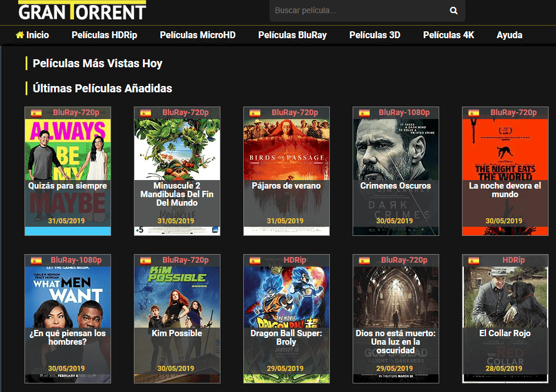This screenshot has width=556, height=392.
Task: Click BluRay-1080p label on ¿En qué piensan card
Action: (x=76, y=260)
